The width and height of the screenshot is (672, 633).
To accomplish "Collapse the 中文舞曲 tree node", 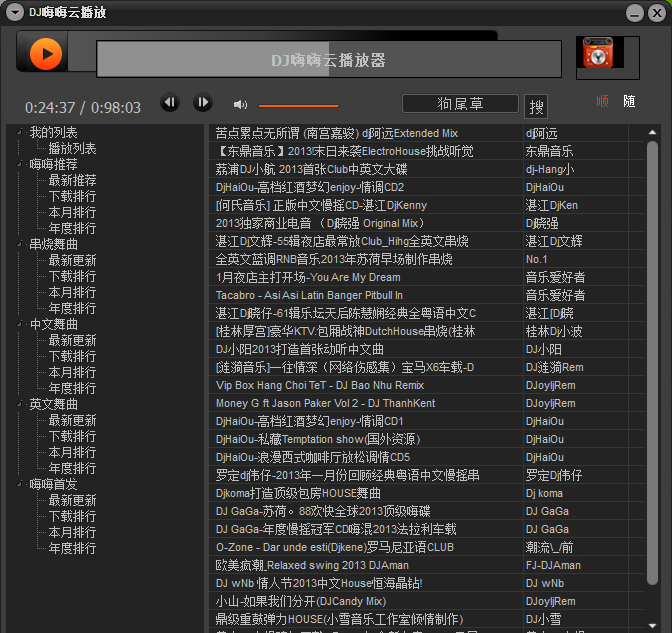I will click(21, 324).
